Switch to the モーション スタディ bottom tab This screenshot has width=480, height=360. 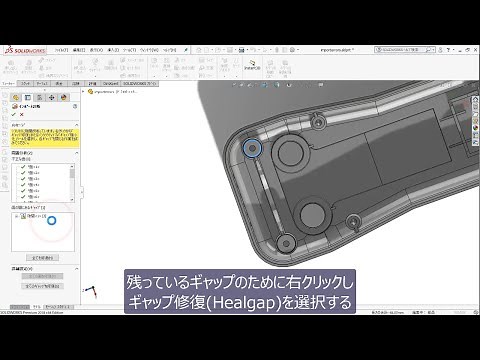pos(58,307)
